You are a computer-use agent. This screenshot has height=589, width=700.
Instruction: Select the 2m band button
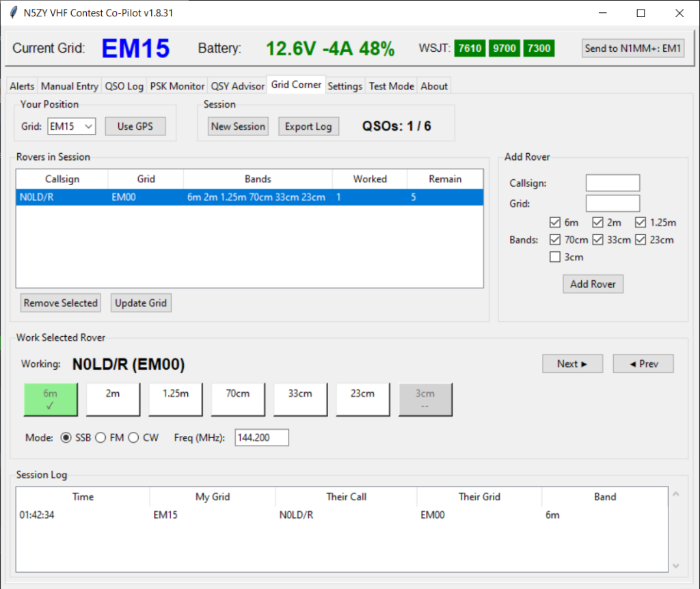113,399
